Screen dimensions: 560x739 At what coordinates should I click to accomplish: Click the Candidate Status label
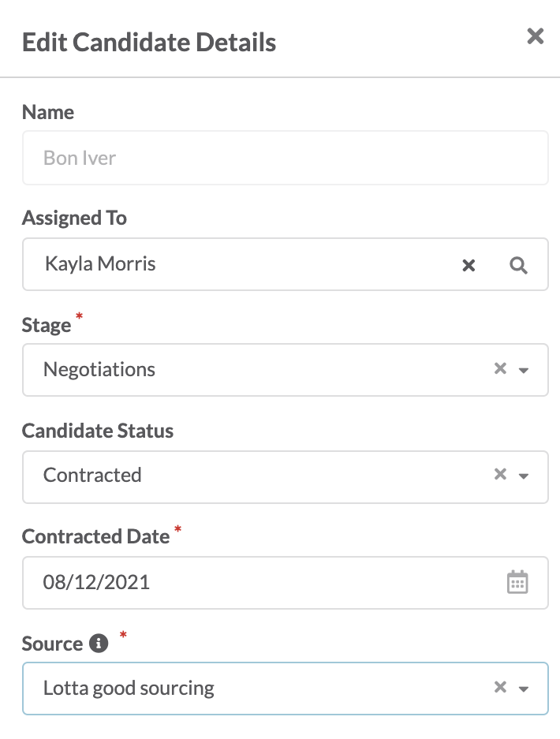click(98, 431)
